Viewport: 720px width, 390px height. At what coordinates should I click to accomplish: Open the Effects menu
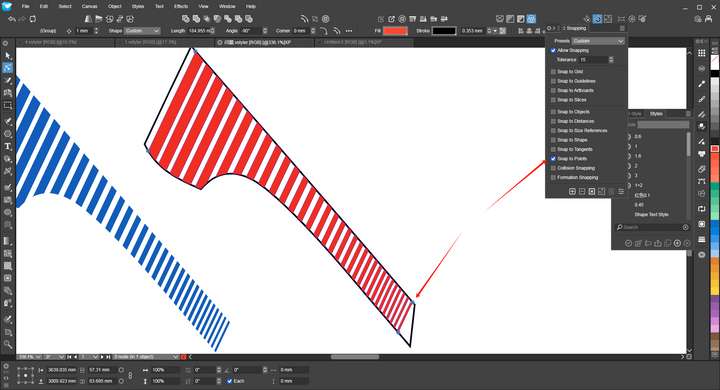181,6
